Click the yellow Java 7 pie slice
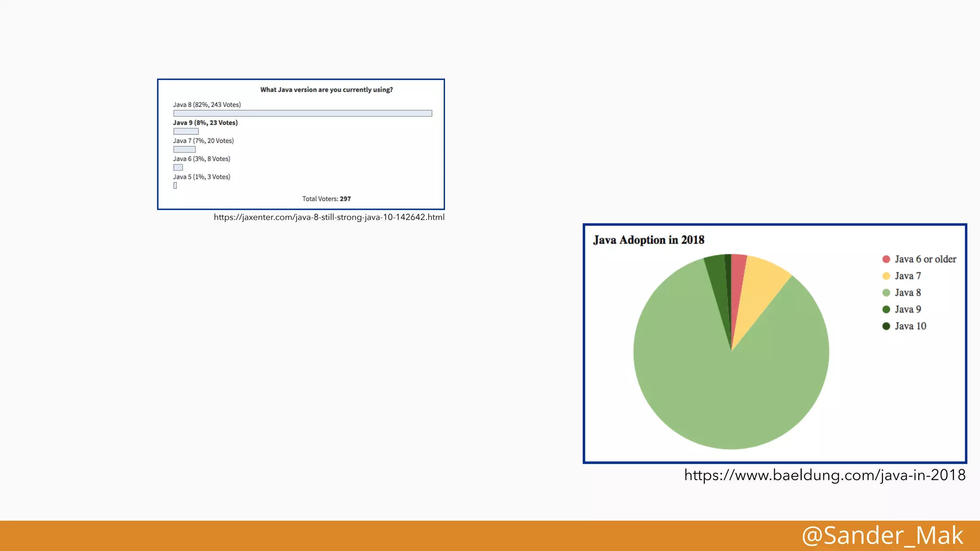The width and height of the screenshot is (980, 551). pos(761,292)
